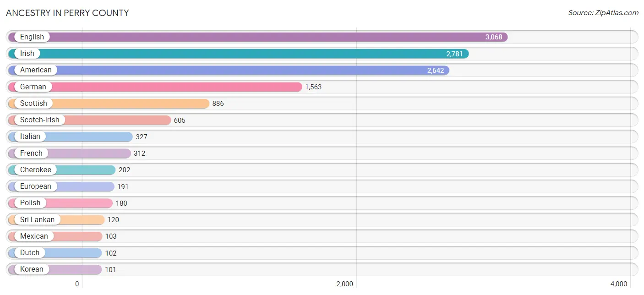This screenshot has width=644, height=295.
Task: Click the 101 value beside Korean bar
Action: click(x=110, y=270)
